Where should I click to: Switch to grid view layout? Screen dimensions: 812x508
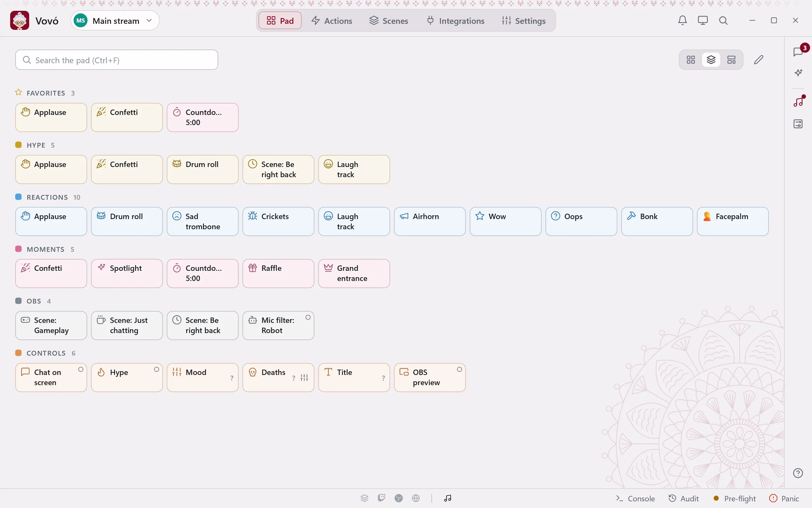point(691,60)
